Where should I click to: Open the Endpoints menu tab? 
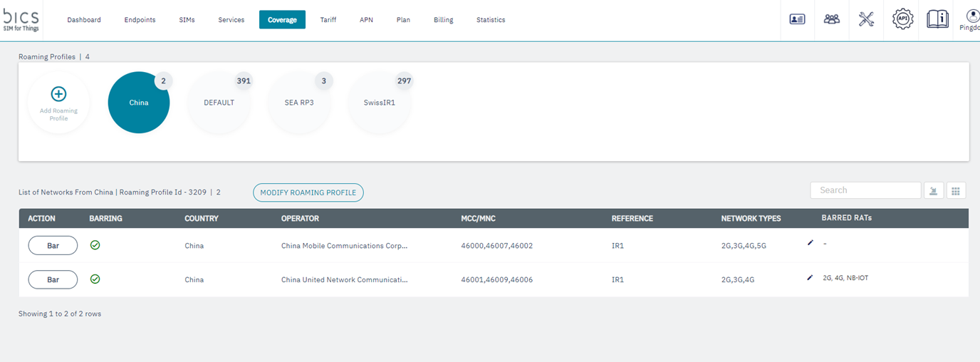point(140,20)
